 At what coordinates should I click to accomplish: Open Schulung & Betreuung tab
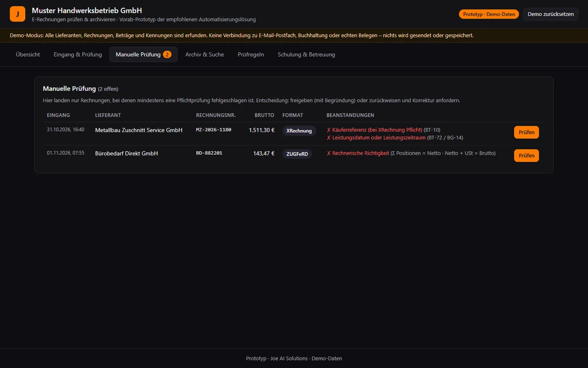[x=306, y=54]
